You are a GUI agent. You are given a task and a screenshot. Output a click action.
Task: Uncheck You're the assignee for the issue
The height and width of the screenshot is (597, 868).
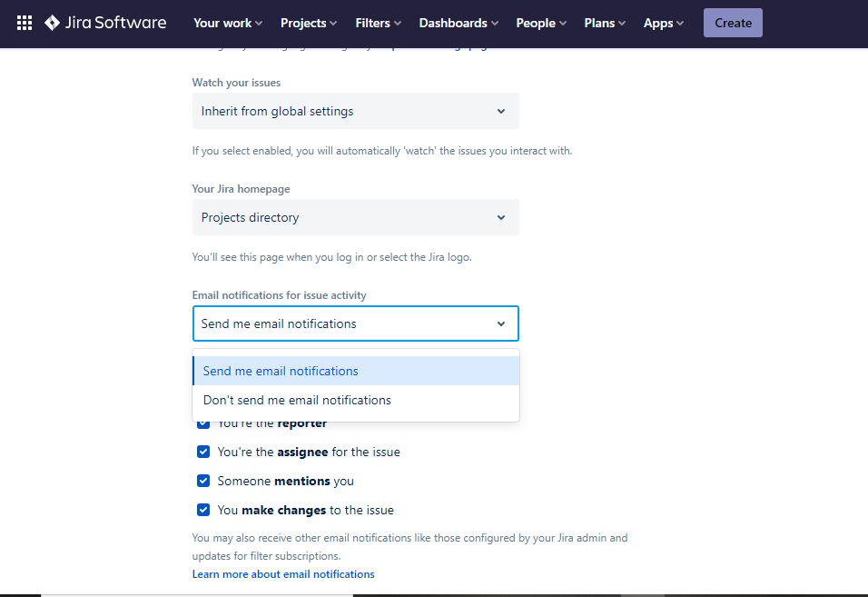[203, 452]
